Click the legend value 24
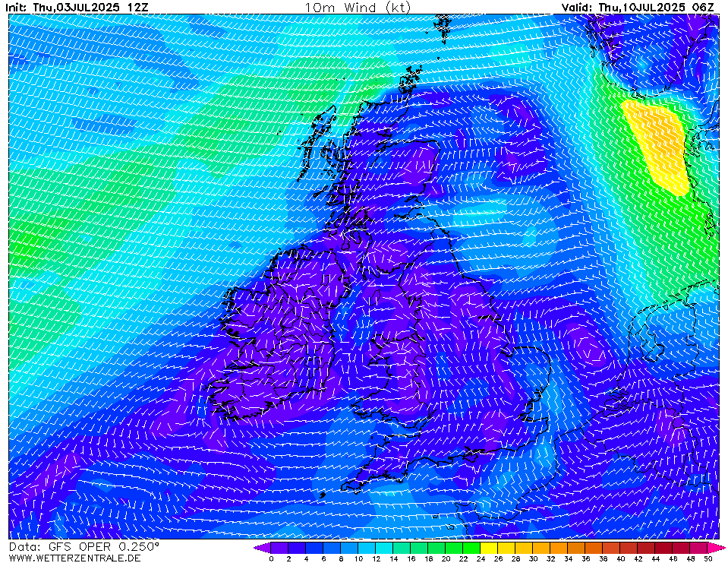 coord(481,558)
